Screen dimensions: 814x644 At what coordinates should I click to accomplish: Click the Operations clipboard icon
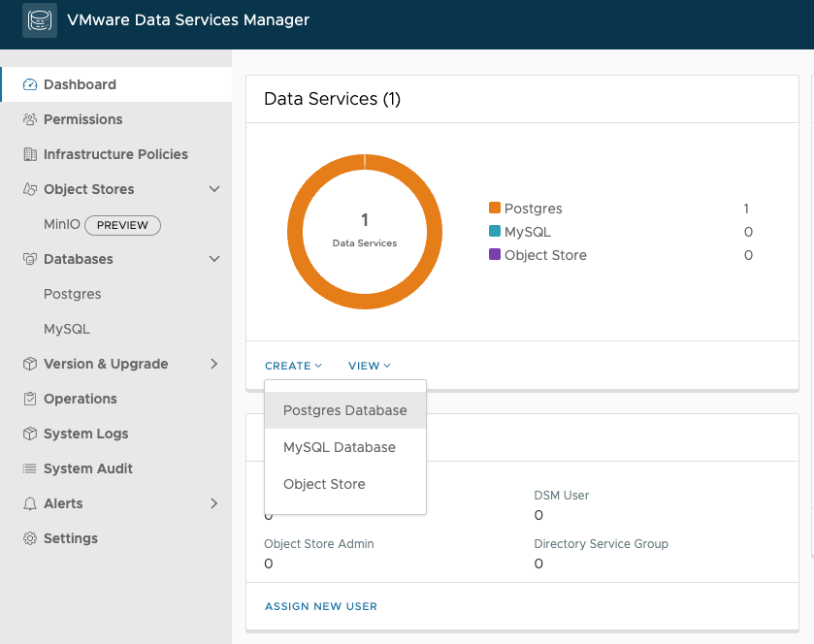30,399
